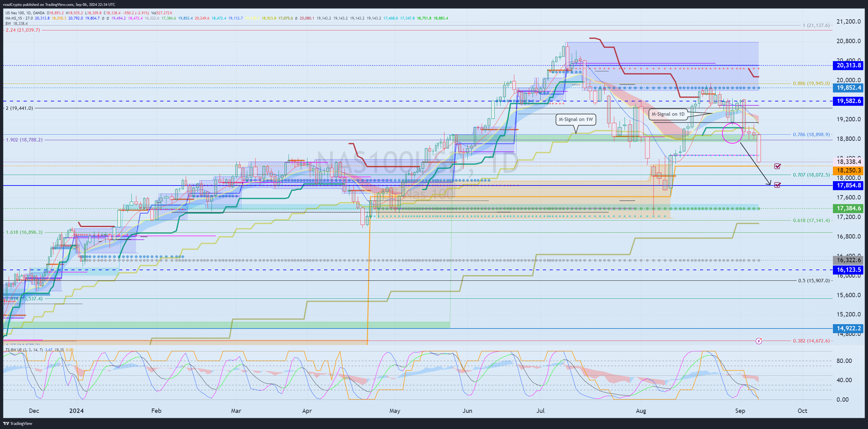Select the 'M-Signal on 1W' callout
Viewport: 868px width, 429px height.
[576, 119]
